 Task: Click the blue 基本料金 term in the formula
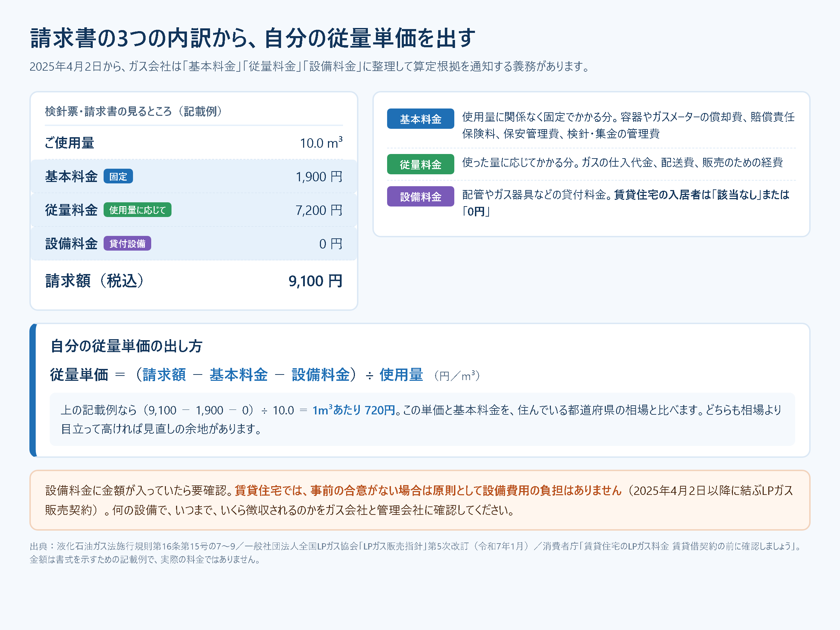(x=238, y=374)
